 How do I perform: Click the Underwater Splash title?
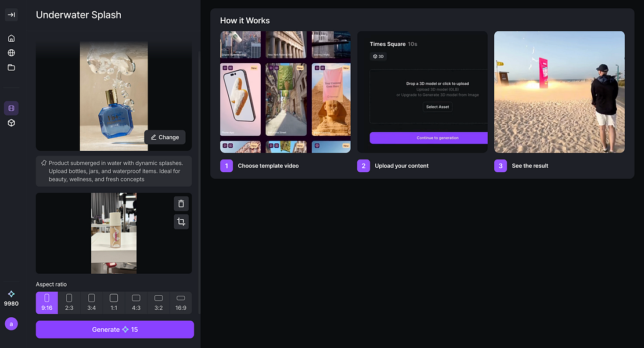(78, 14)
